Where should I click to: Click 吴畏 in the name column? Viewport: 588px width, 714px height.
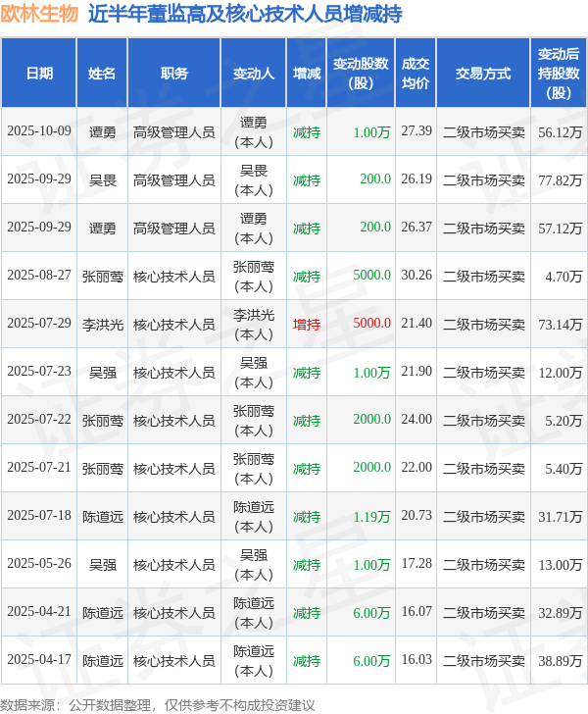(102, 180)
